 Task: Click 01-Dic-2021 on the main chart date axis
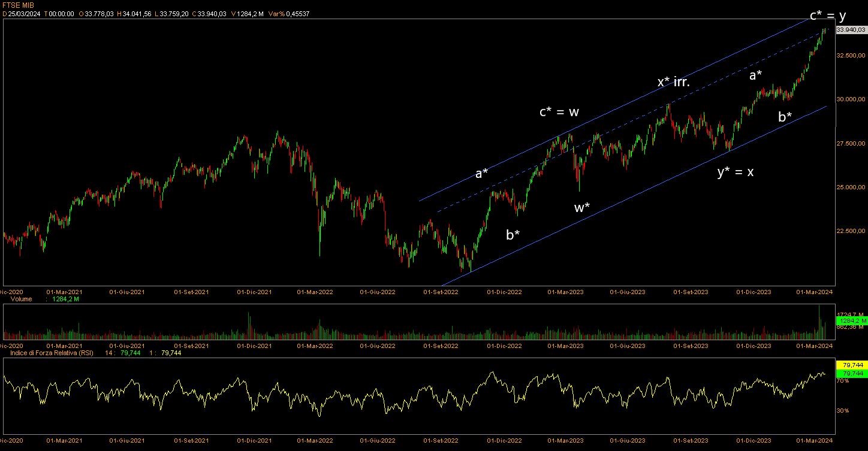[x=255, y=292]
